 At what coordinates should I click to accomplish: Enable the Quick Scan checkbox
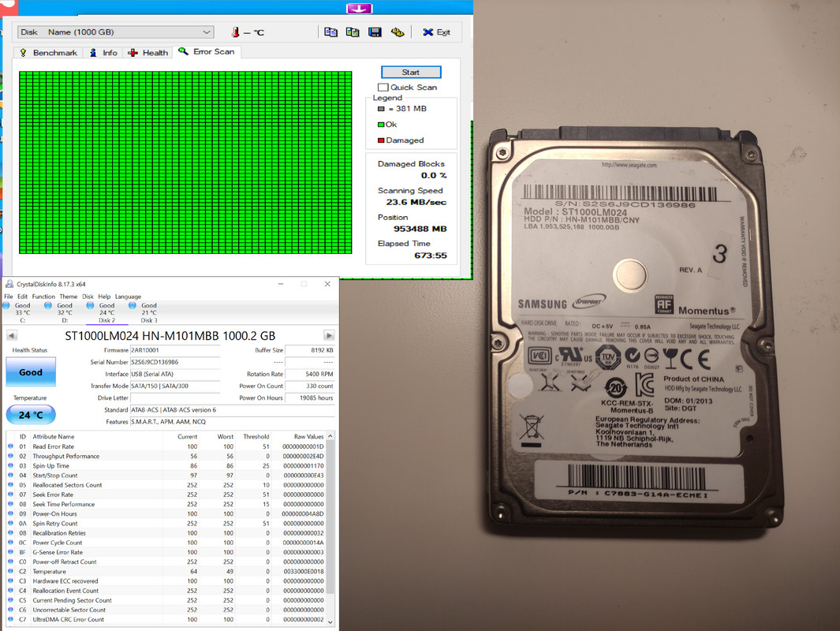tap(383, 88)
